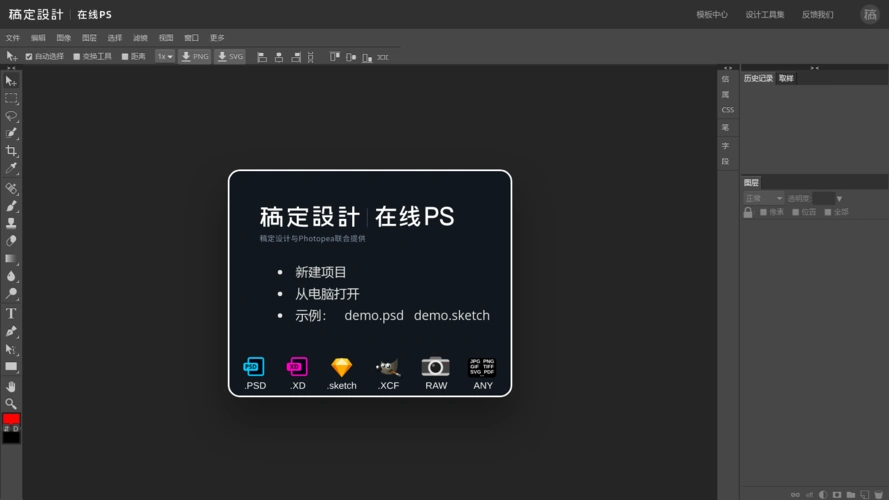
Task: Select the Clone Stamp tool
Action: 11,223
